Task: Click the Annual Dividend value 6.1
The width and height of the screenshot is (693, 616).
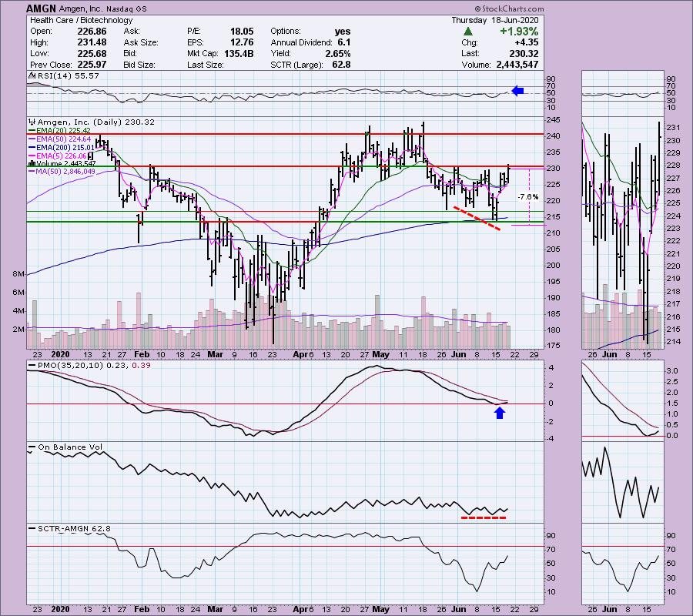Action: (x=344, y=42)
